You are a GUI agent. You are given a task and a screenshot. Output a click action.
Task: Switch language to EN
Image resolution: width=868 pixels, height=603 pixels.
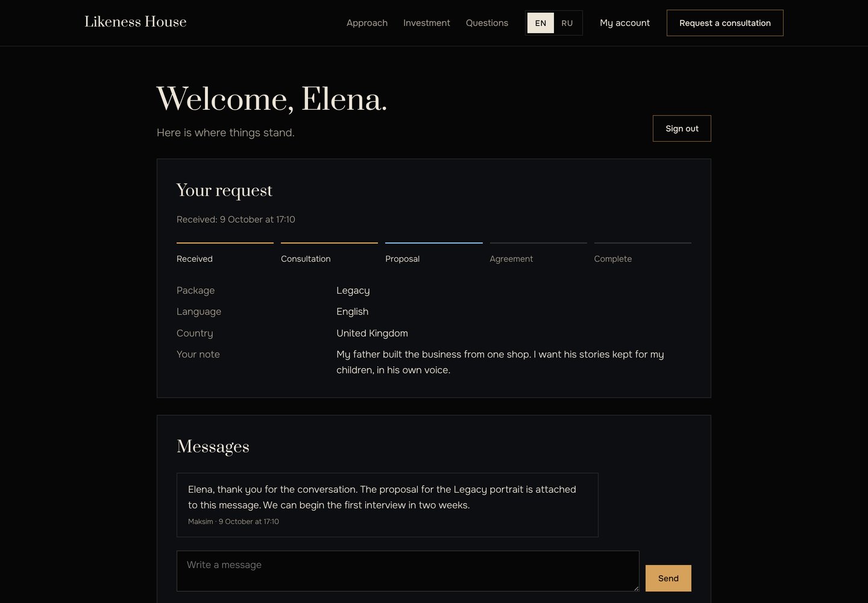pyautogui.click(x=541, y=23)
